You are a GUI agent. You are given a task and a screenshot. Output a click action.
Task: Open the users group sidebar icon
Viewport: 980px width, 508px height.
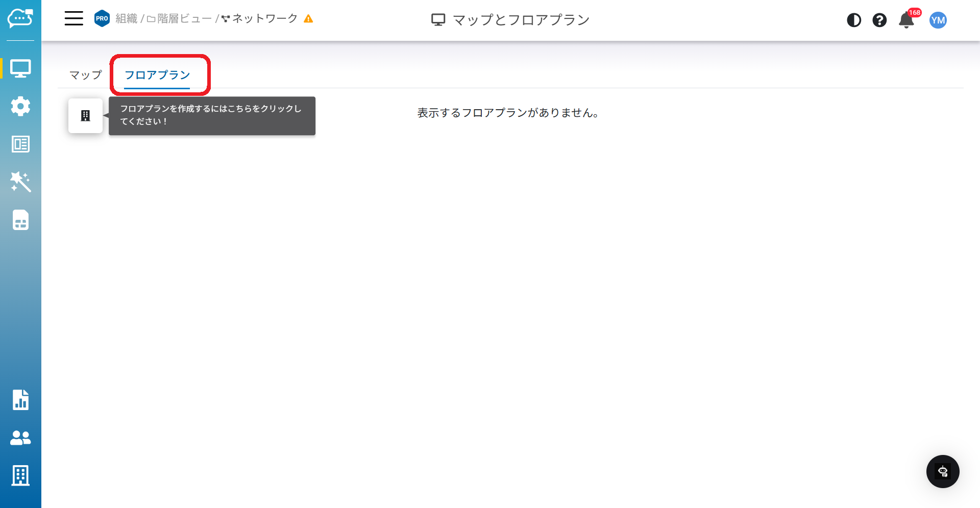[x=20, y=438]
